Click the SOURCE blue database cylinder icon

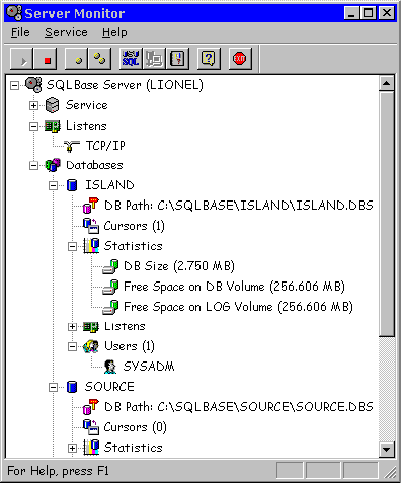coord(72,387)
